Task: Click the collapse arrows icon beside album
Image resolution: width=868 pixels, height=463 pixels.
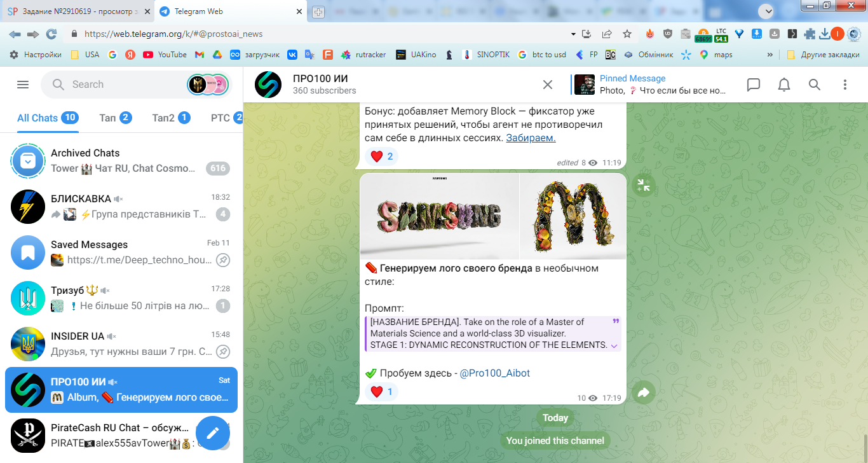Action: [644, 185]
